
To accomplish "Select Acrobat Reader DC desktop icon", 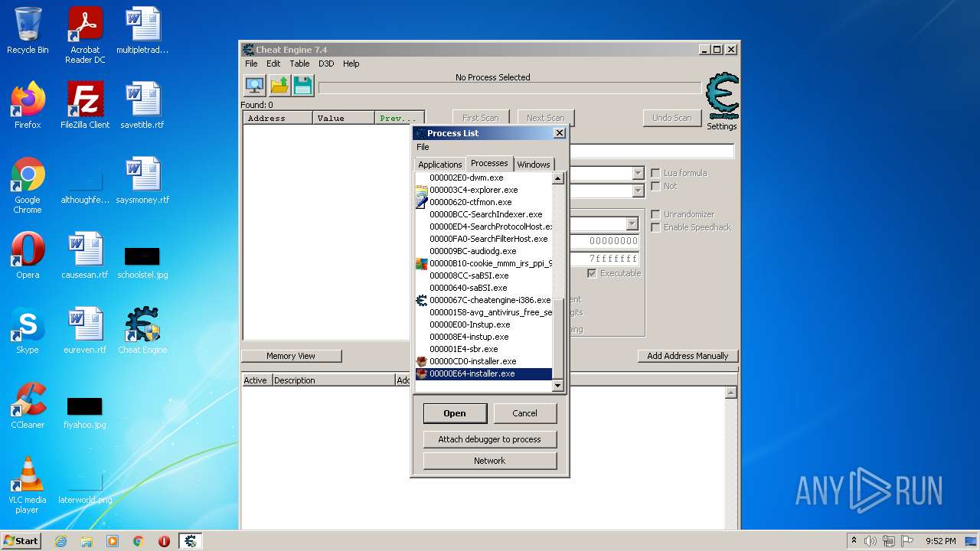I will (x=85, y=35).
